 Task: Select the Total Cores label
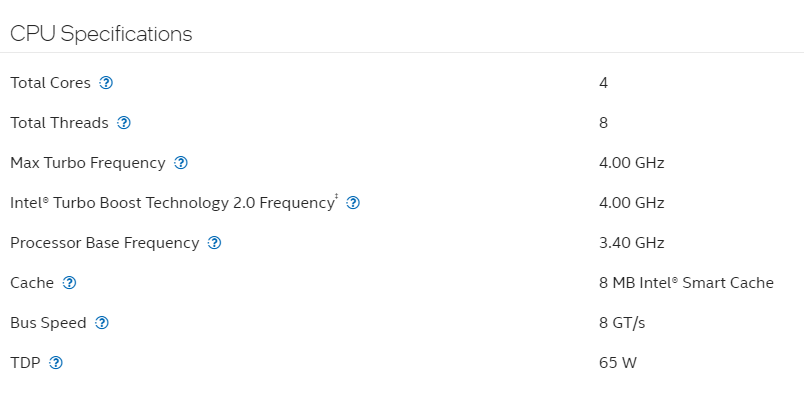pyautogui.click(x=50, y=83)
